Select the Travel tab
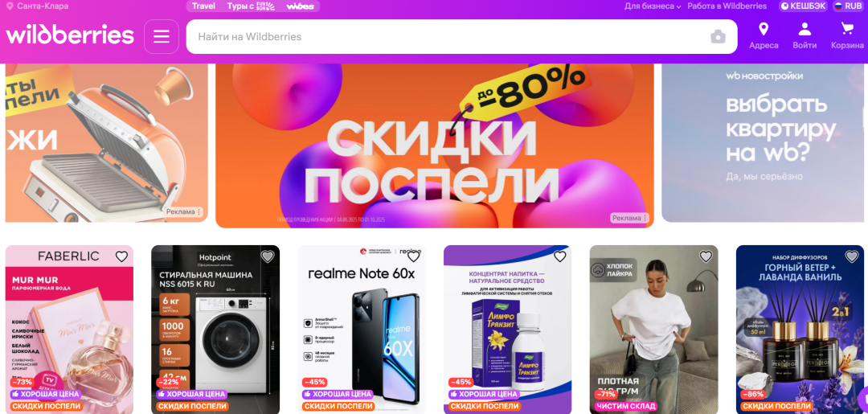868x414 pixels. click(203, 6)
